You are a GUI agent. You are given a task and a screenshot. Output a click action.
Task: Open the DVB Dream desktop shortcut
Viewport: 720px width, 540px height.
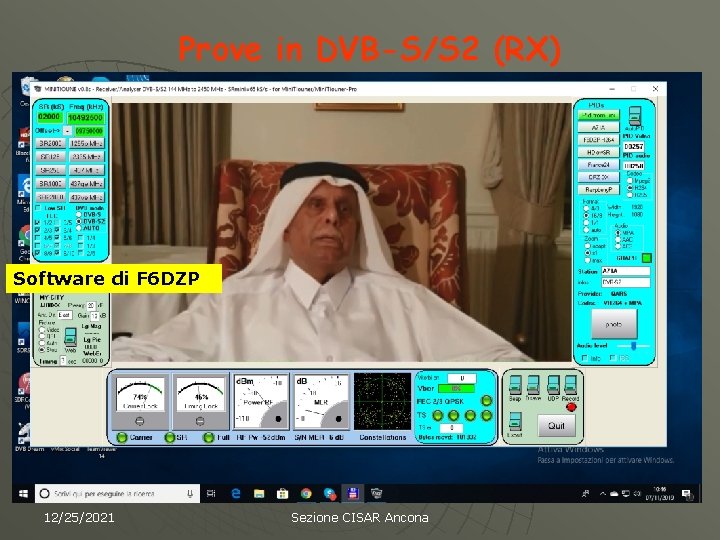(x=27, y=436)
